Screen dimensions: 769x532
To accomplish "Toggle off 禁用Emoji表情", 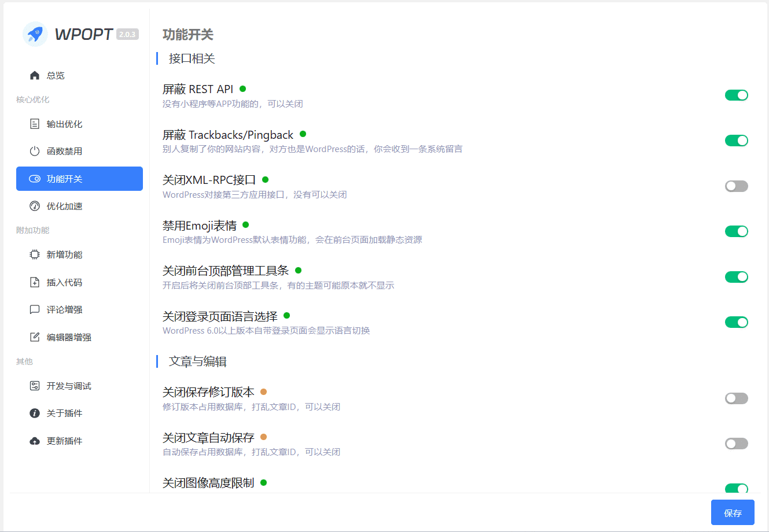I will tap(736, 231).
